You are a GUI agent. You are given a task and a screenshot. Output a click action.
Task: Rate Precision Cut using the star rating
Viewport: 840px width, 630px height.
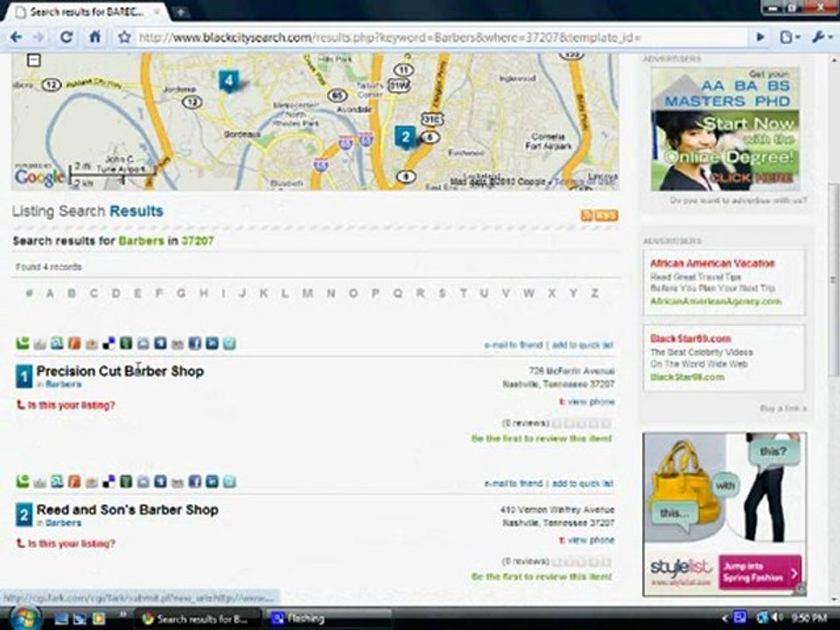click(x=581, y=423)
